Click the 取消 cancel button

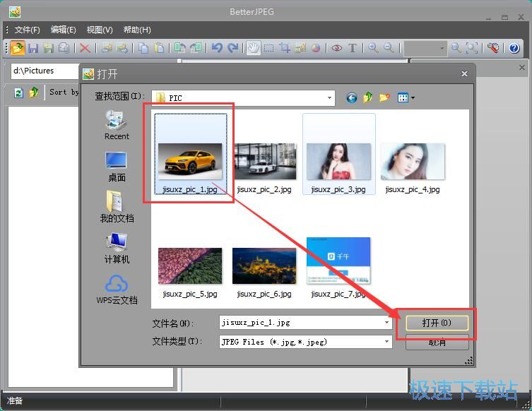(437, 342)
